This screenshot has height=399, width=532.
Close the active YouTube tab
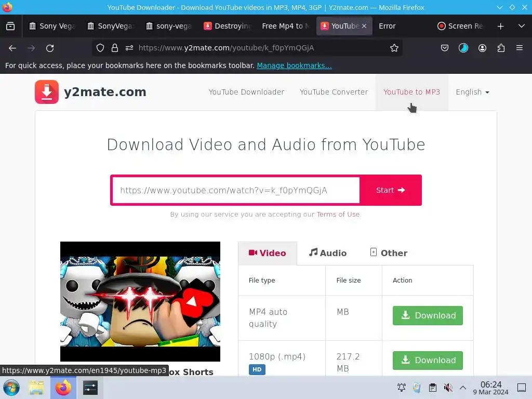point(364,26)
